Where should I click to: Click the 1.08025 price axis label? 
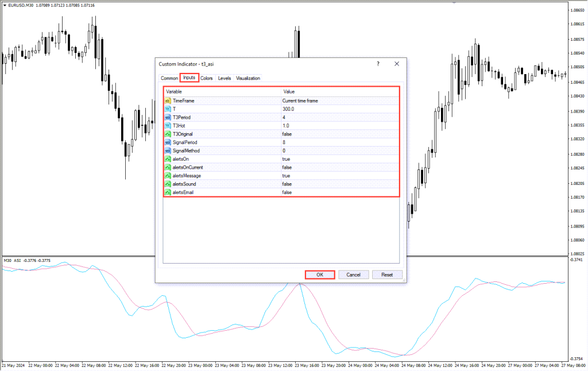(577, 254)
